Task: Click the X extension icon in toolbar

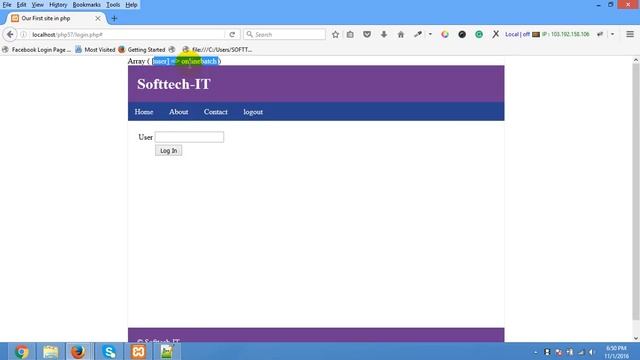Action: (x=496, y=35)
